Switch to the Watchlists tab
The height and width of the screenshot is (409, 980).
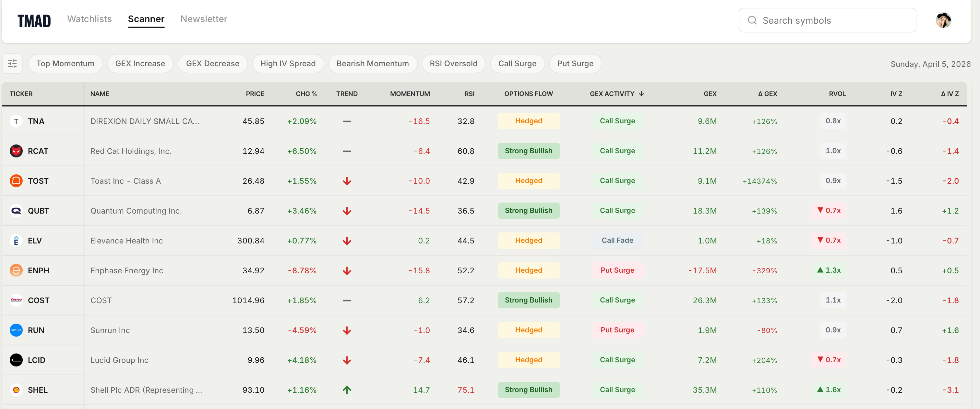pyautogui.click(x=90, y=19)
